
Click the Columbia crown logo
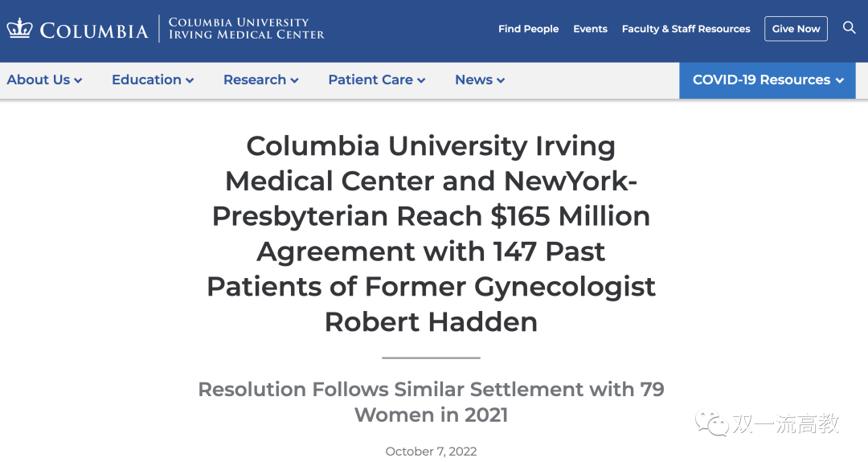pos(18,29)
